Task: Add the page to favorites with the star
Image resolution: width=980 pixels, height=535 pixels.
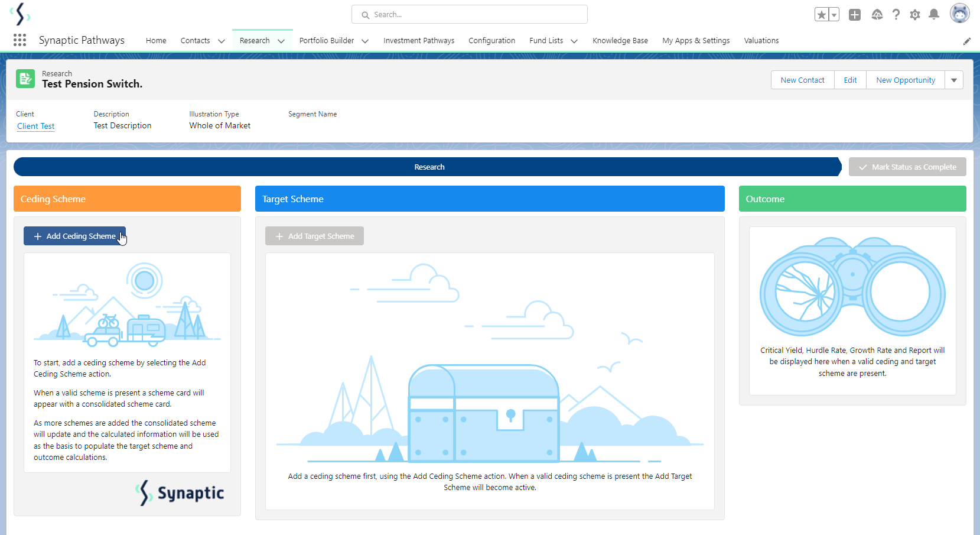Action: [821, 15]
